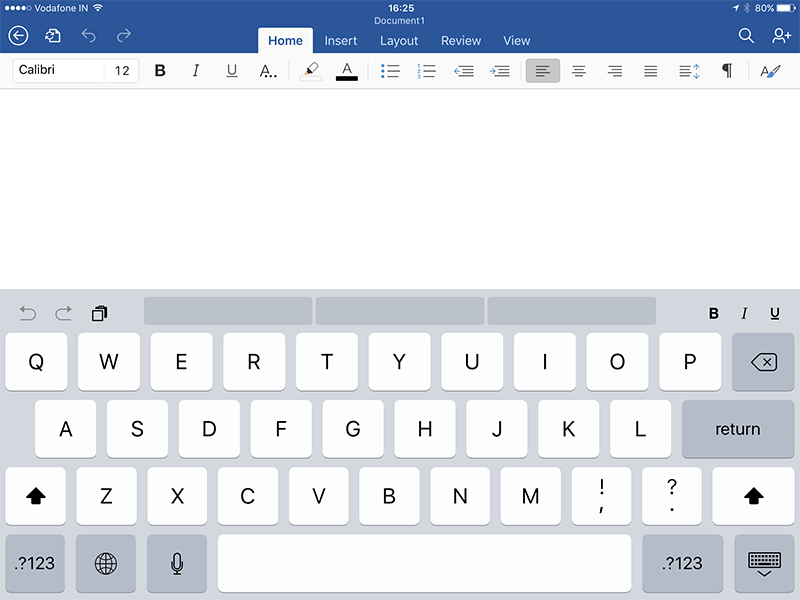The width and height of the screenshot is (800, 600).
Task: Open the View tab
Action: [x=517, y=40]
